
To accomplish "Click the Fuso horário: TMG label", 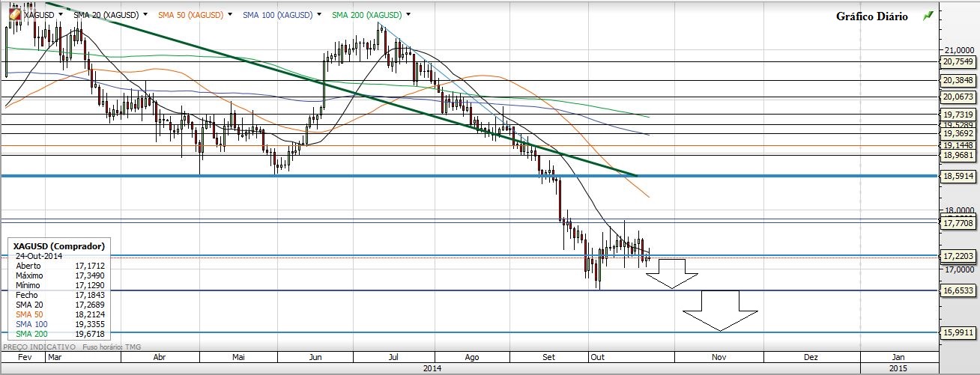I will coord(112,347).
